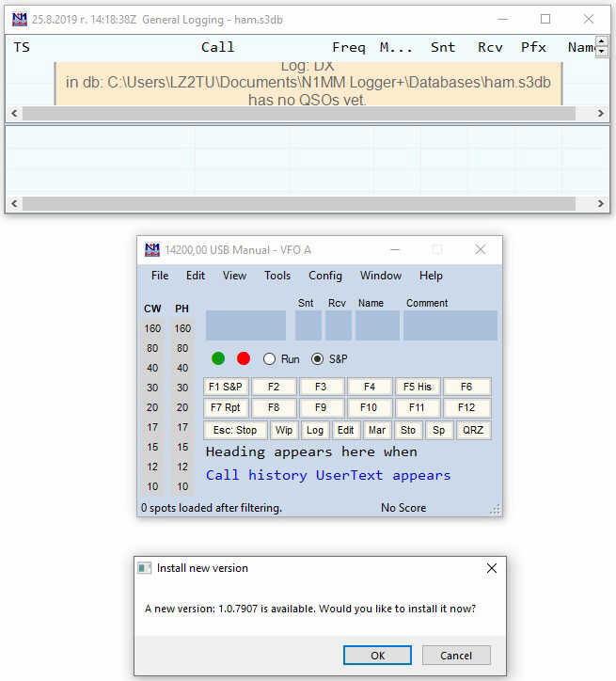Click the callsign entry field

(245, 325)
